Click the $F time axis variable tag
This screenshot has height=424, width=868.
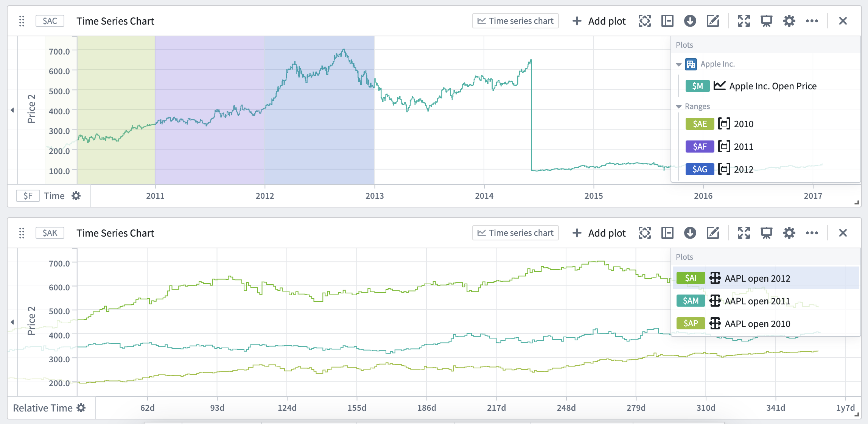pyautogui.click(x=28, y=196)
